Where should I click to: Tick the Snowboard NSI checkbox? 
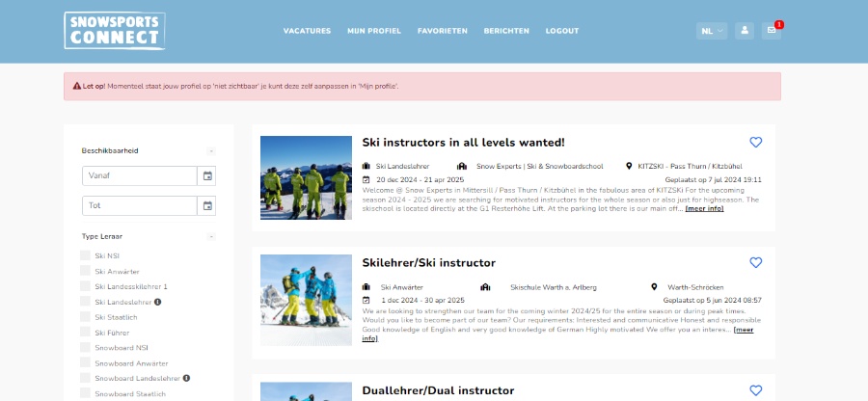pos(86,347)
